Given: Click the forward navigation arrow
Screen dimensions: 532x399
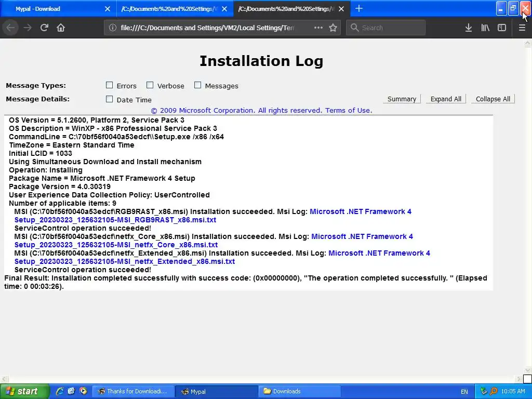Looking at the screenshot, I should [x=28, y=28].
